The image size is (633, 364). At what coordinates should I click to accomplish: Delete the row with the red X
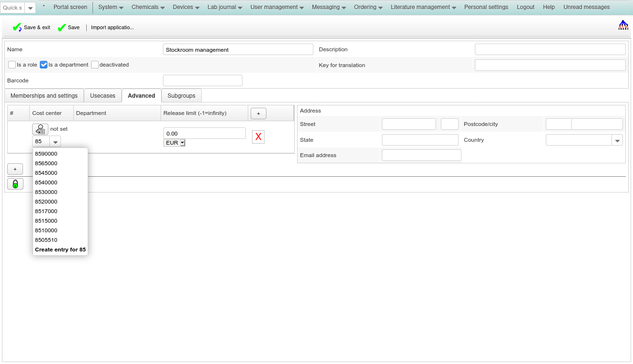pos(258,137)
